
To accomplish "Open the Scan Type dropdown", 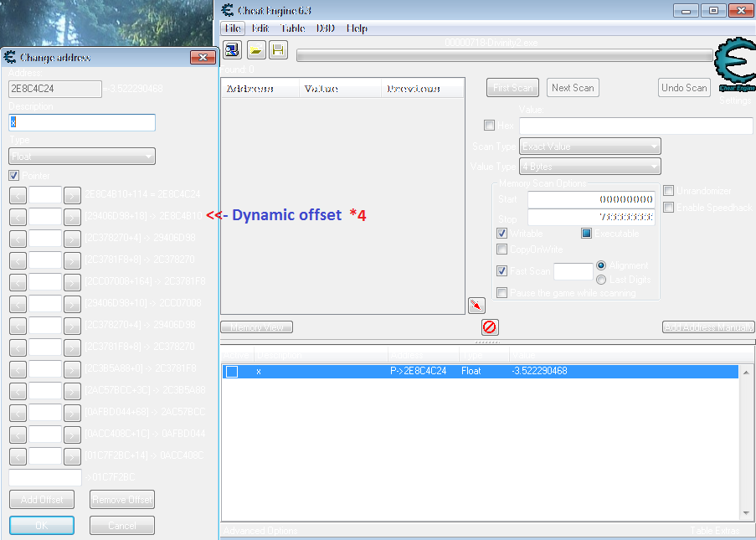I will pos(589,147).
